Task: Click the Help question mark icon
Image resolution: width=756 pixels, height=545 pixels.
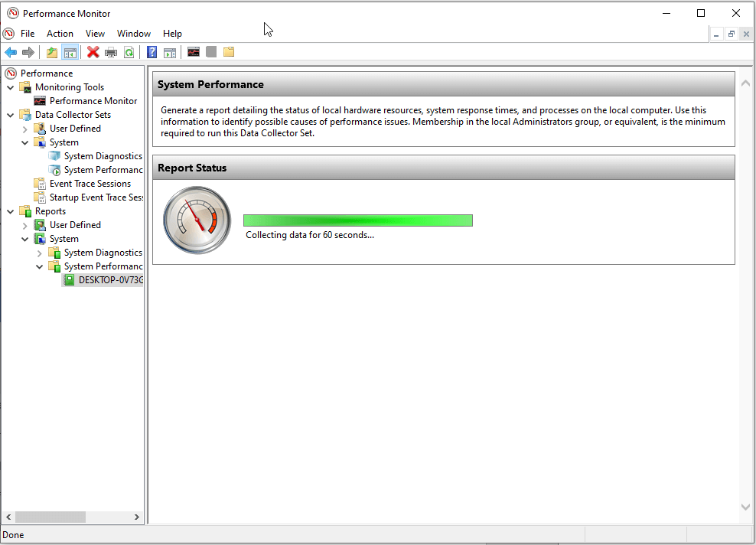Action: click(x=151, y=51)
